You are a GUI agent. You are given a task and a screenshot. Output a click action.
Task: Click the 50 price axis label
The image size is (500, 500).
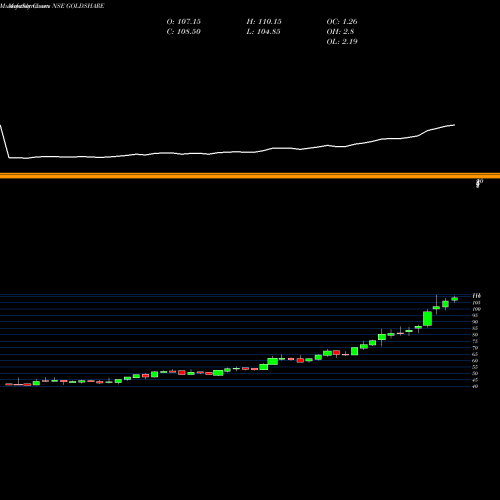pos(475,373)
